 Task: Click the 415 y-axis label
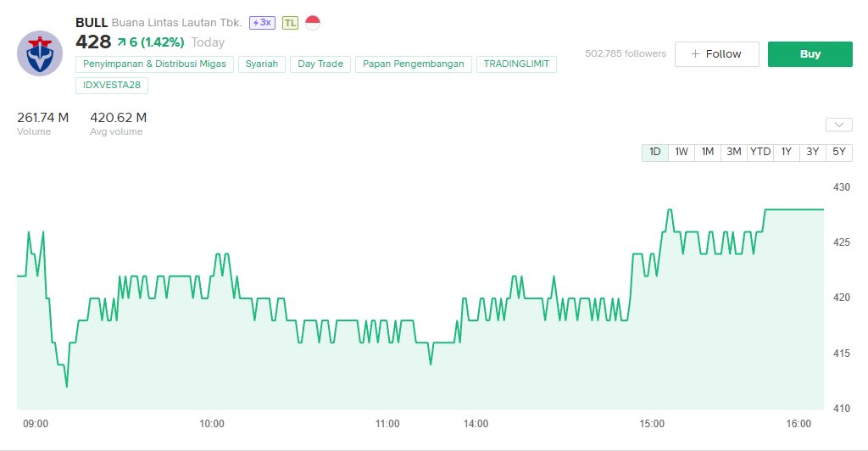pos(842,353)
